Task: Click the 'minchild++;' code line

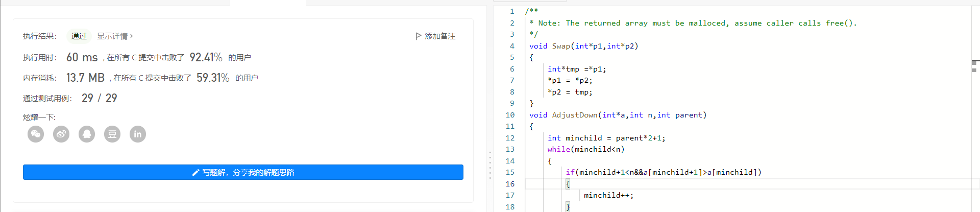Action: 608,195
